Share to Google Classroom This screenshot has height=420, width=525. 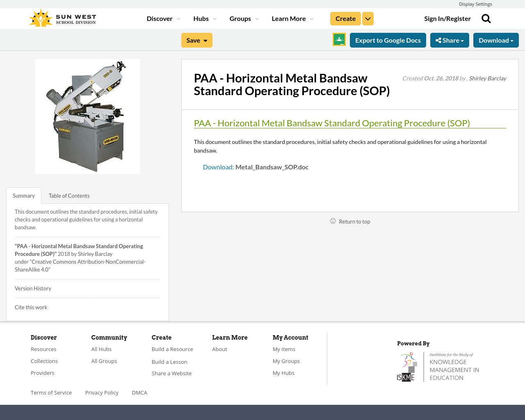(x=339, y=40)
